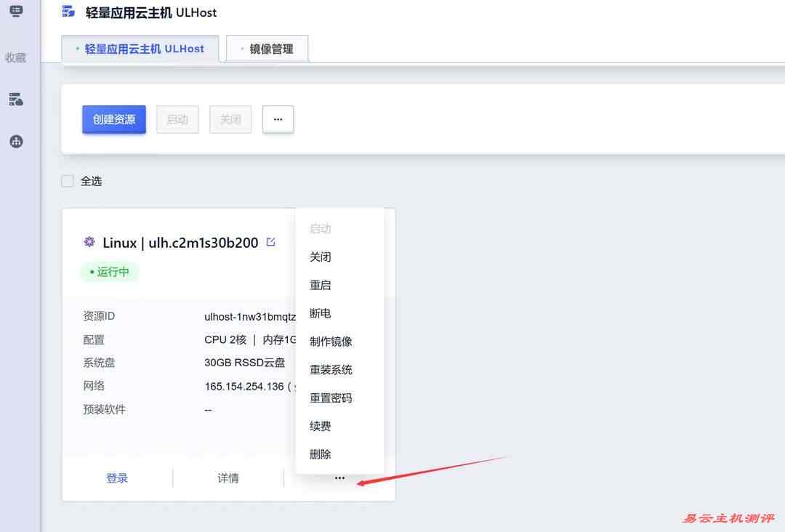Click the ellipsis icon at the card bottom
The image size is (785, 532).
click(x=339, y=477)
